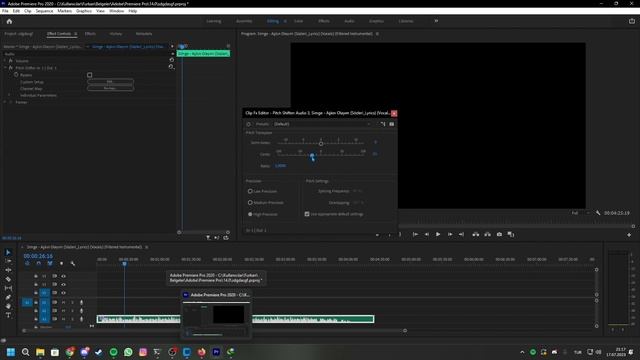Toggle Linked Selection in timeline
The image size is (640, 360).
click(50, 264)
